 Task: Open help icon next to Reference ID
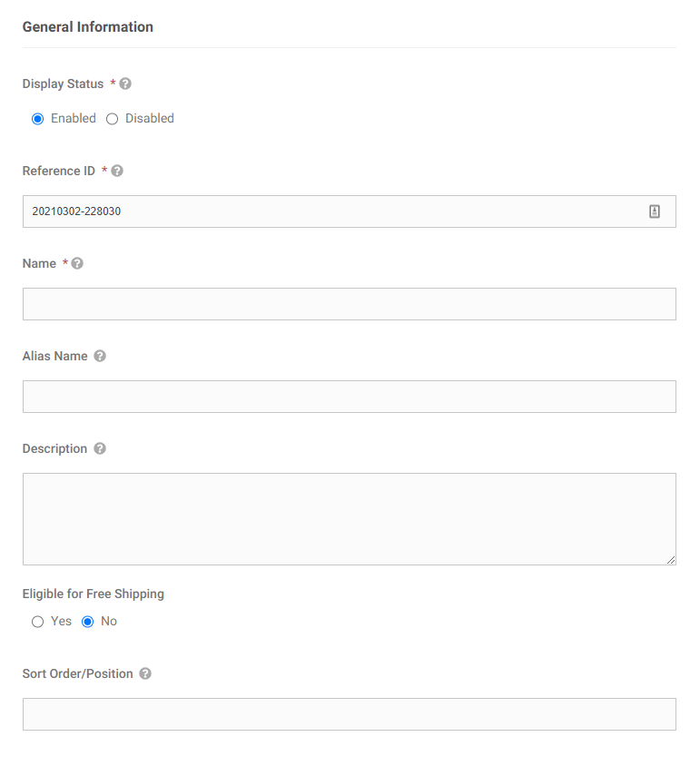[117, 171]
